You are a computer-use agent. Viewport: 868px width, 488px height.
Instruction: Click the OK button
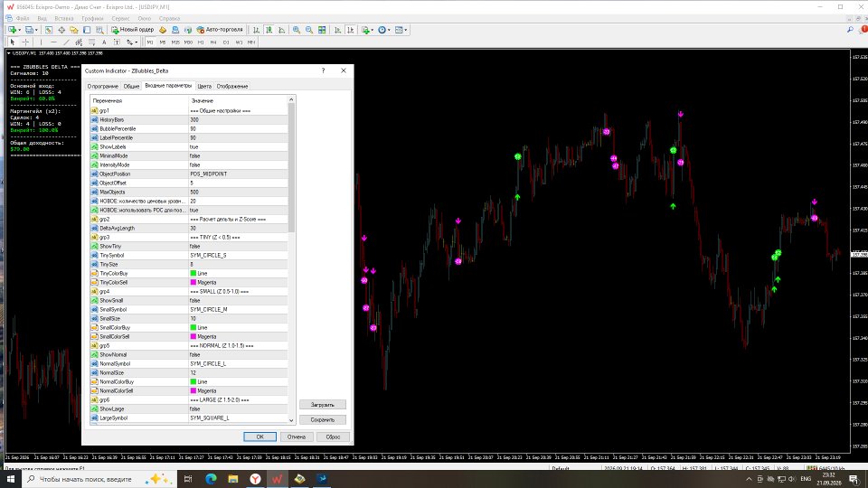259,436
